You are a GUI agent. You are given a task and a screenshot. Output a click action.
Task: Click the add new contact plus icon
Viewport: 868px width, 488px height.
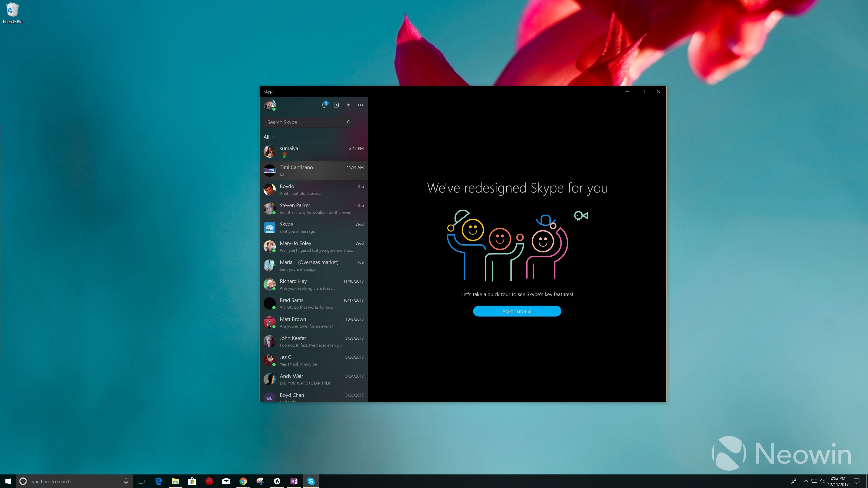(x=361, y=123)
